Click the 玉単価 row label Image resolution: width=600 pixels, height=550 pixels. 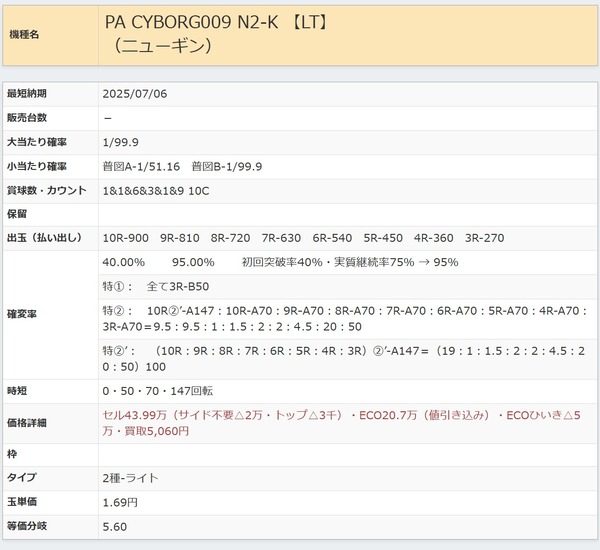point(22,502)
